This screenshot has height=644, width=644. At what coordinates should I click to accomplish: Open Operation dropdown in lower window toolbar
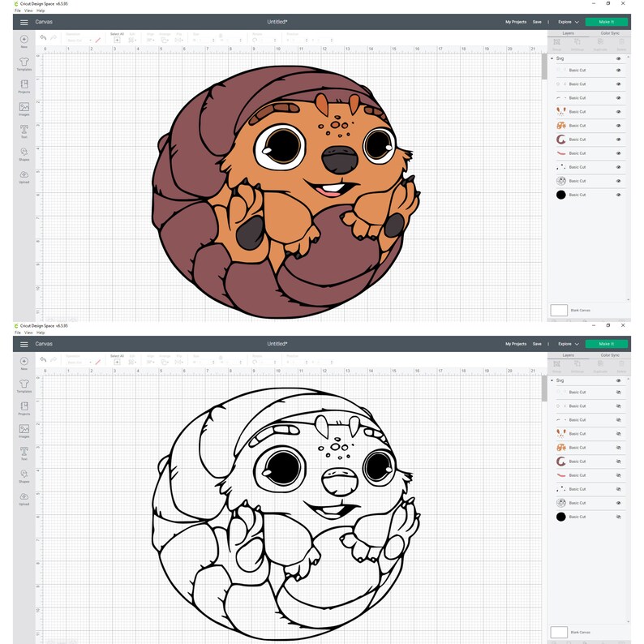(79, 363)
